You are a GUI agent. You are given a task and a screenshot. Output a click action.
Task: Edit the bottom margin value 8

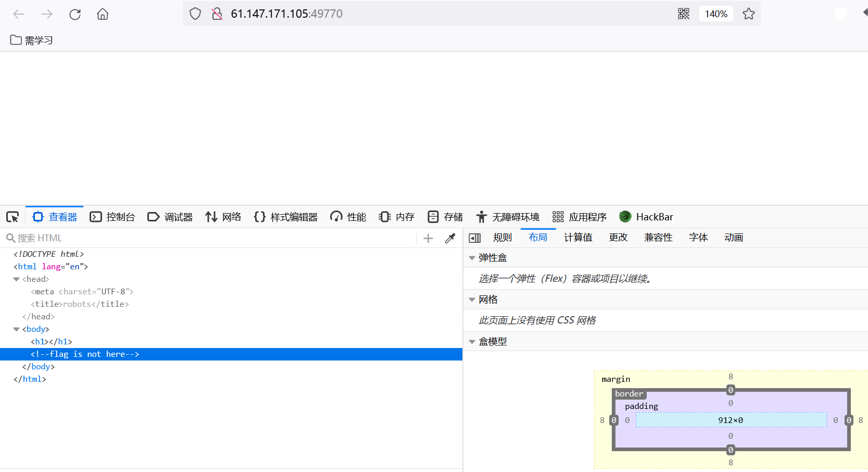[731, 463]
